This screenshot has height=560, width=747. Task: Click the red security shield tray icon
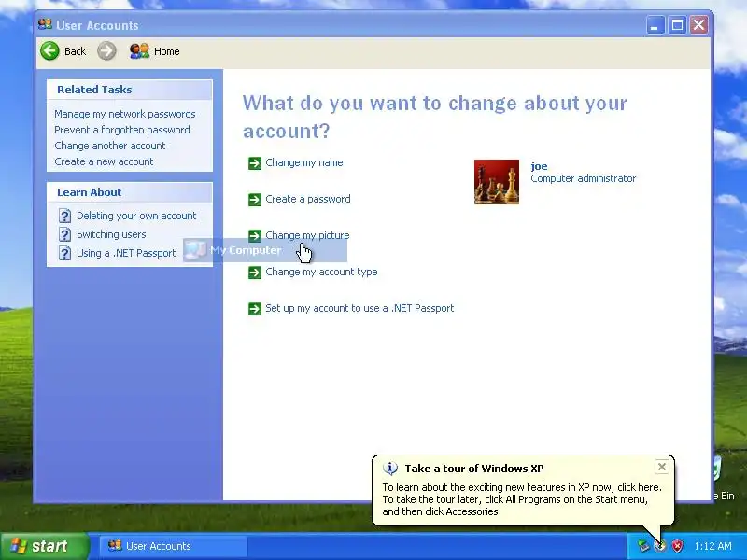point(677,546)
